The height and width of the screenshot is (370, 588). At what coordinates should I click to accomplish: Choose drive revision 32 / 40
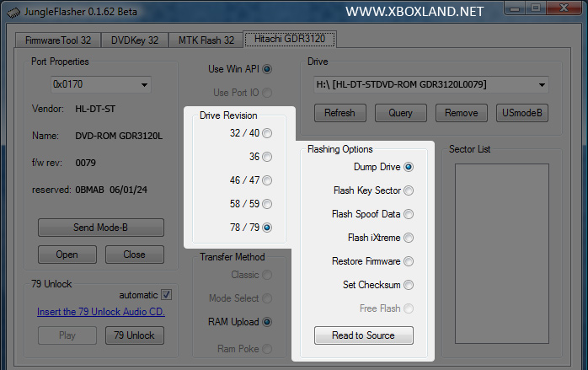click(x=267, y=133)
